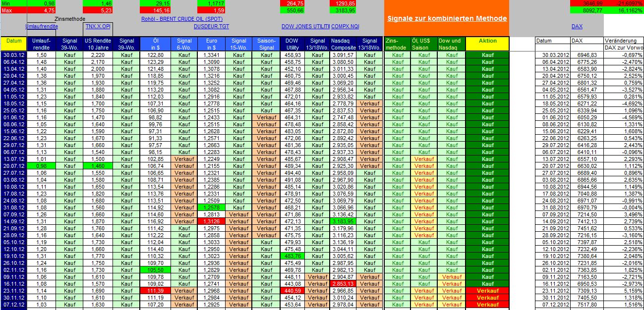This screenshot has width=644, height=310.
Task: Select the orange 'Signale zur kombinierten Methode' banner
Action: pyautogui.click(x=447, y=18)
